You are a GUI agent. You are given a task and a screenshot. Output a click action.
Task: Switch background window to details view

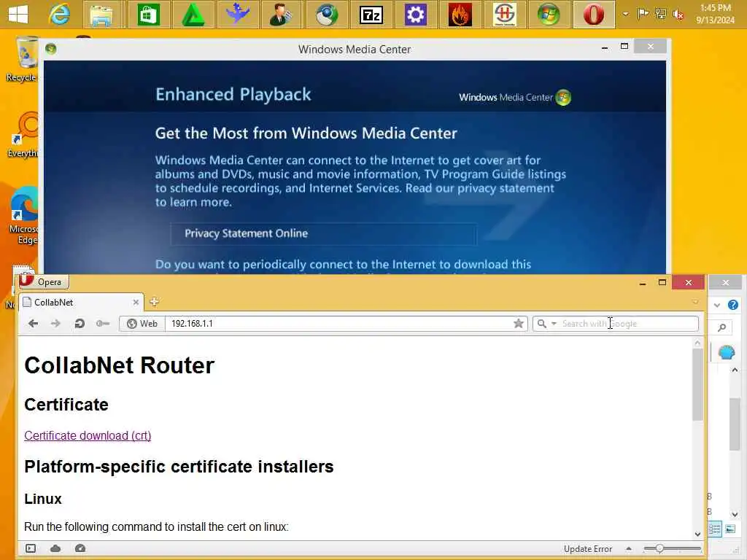[x=715, y=529]
